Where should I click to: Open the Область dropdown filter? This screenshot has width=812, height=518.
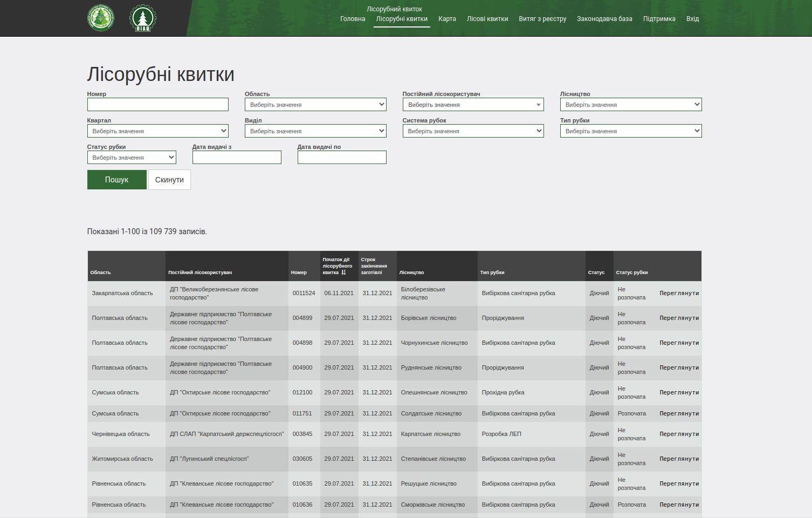pyautogui.click(x=315, y=105)
